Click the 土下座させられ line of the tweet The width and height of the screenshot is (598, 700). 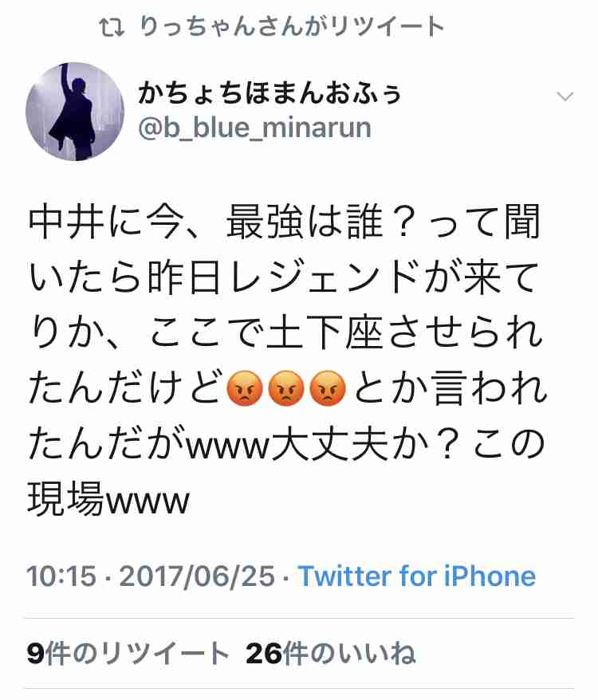pos(404,332)
